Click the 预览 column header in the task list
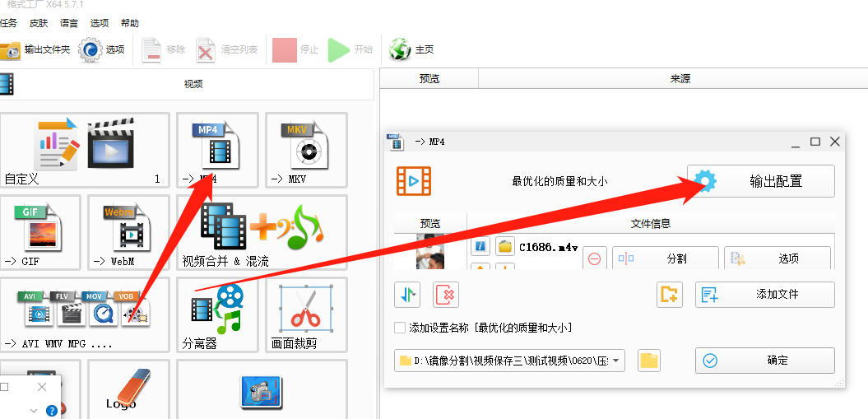868x419 pixels. pos(429,79)
